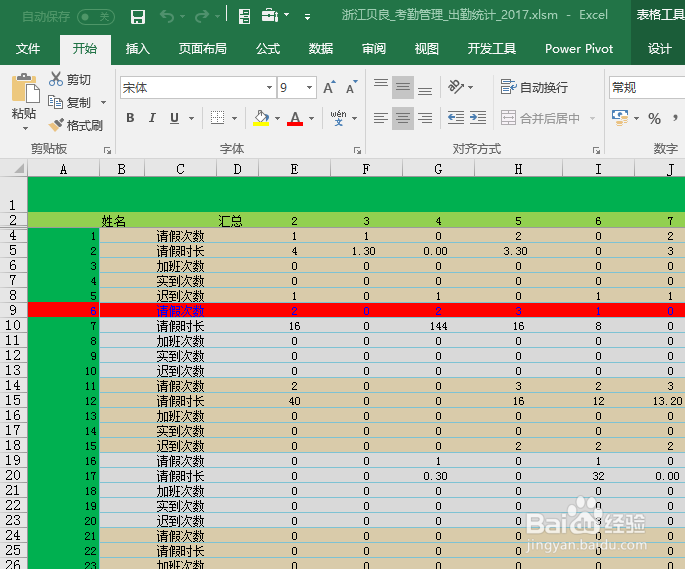Select Align Left icon
This screenshot has height=569, width=685.
(381, 118)
